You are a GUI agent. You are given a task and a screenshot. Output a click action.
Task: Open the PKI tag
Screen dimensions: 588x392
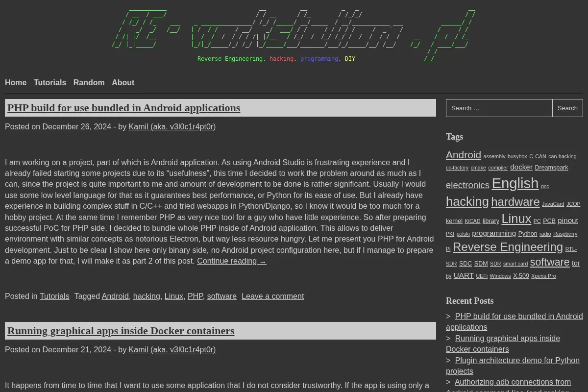(x=450, y=234)
